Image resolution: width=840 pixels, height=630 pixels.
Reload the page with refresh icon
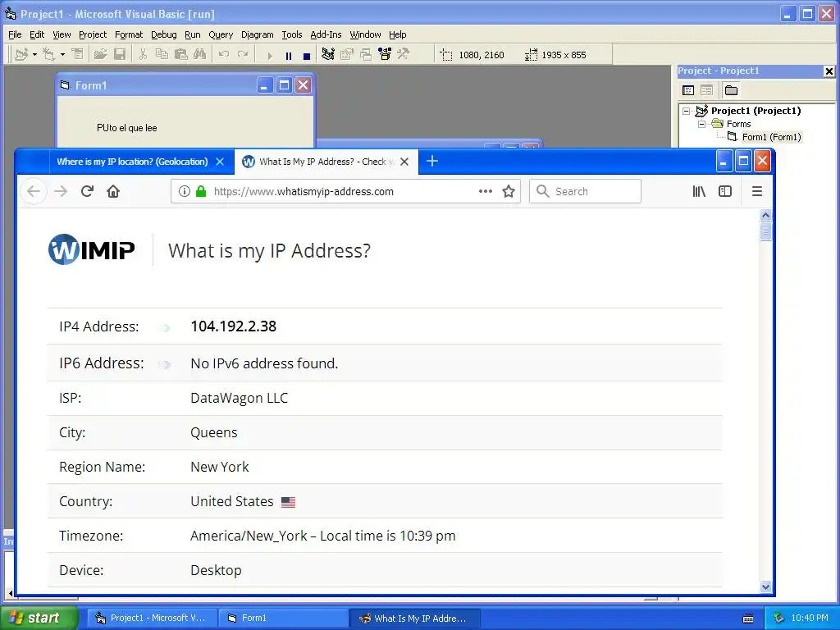click(x=87, y=191)
